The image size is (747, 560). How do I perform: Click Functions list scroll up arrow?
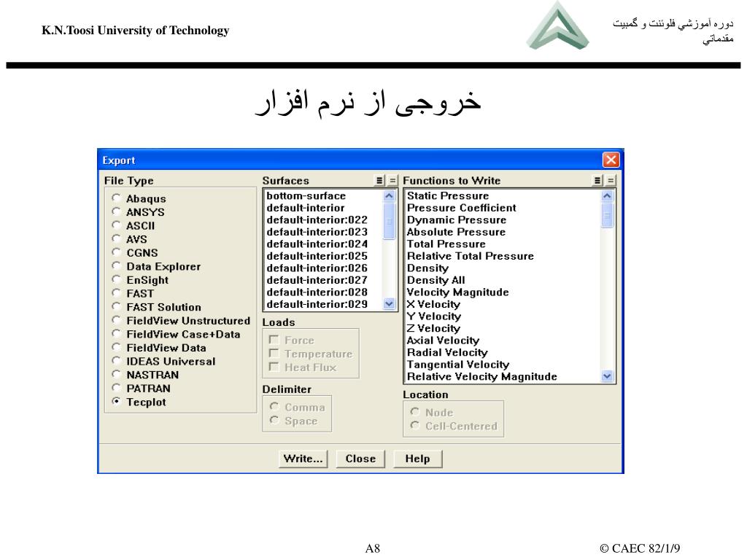pyautogui.click(x=607, y=195)
